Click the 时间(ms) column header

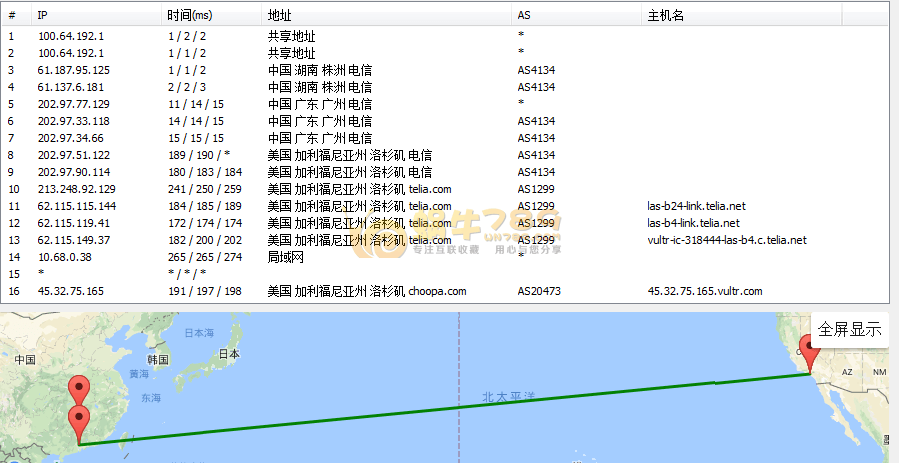190,15
